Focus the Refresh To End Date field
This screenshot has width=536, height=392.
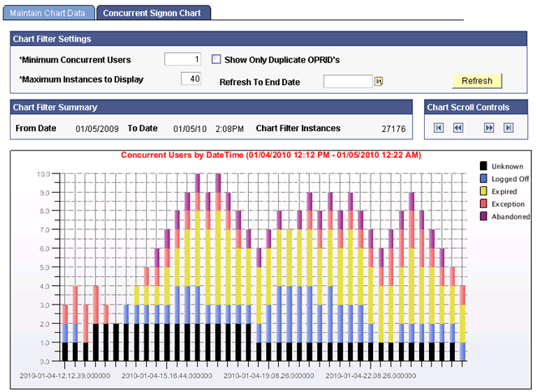(x=348, y=82)
